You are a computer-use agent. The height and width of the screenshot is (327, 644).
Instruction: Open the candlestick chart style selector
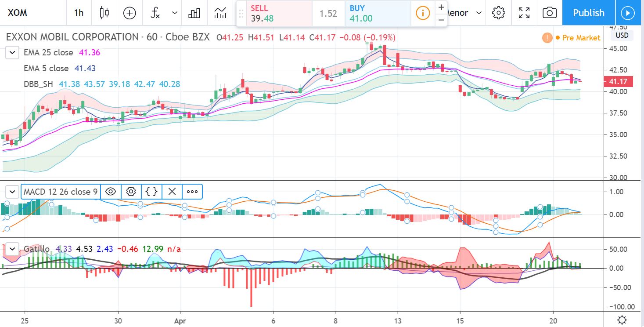[x=104, y=13]
